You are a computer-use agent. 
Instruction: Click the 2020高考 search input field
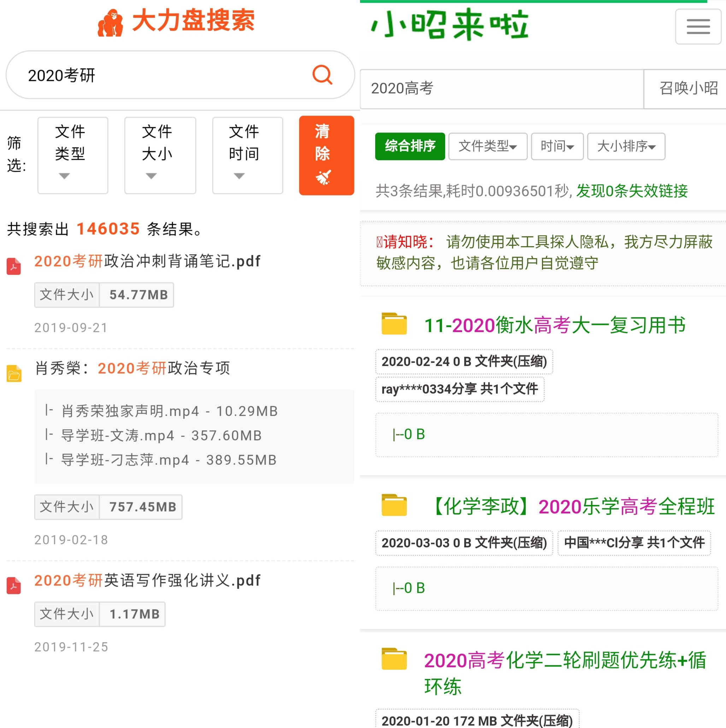(501, 88)
